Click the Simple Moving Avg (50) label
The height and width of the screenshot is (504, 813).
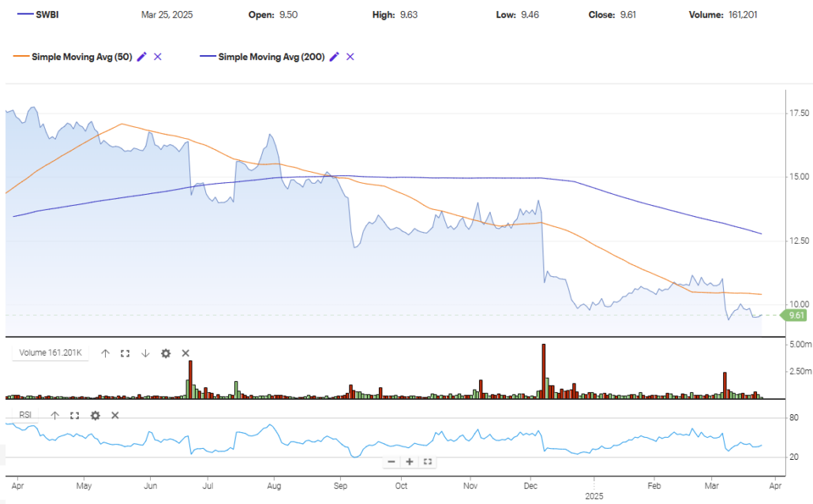82,57
